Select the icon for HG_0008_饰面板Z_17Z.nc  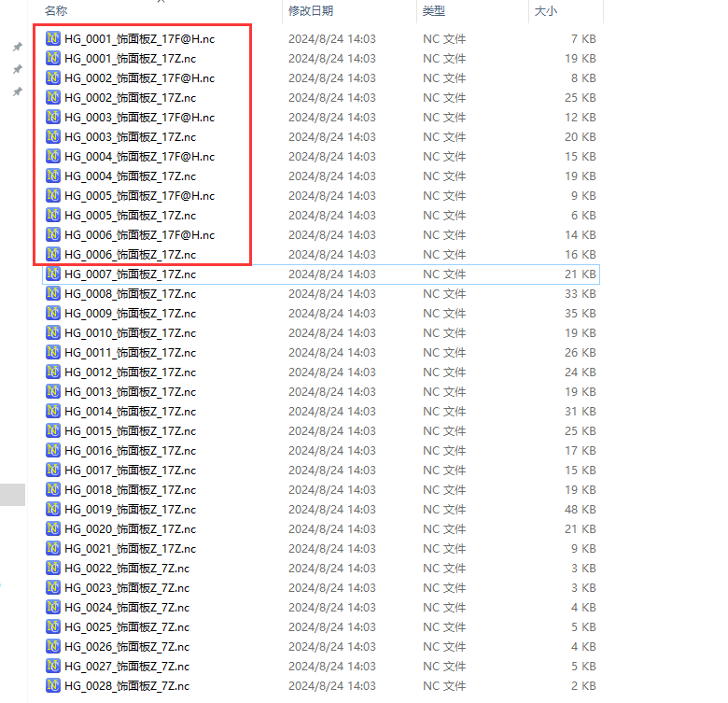pyautogui.click(x=53, y=293)
